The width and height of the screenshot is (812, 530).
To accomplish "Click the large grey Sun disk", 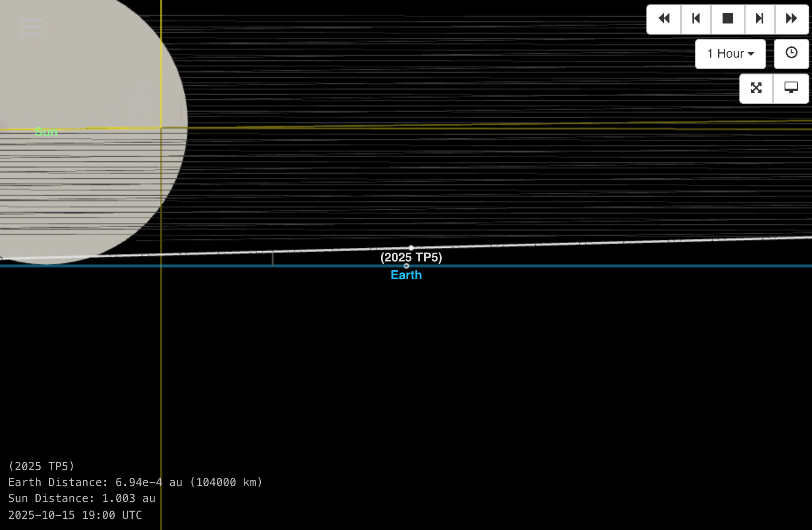I will tap(89, 80).
